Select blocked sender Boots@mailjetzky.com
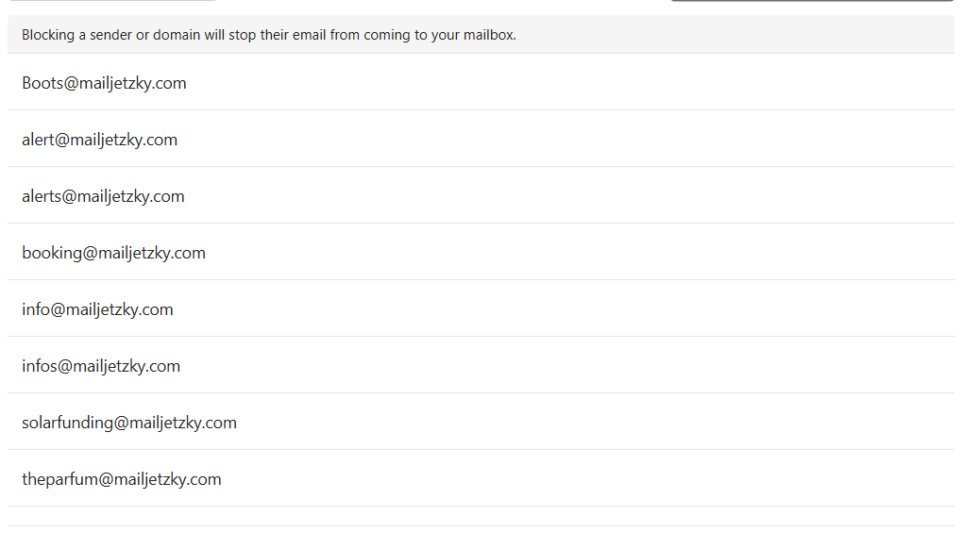 (x=104, y=83)
